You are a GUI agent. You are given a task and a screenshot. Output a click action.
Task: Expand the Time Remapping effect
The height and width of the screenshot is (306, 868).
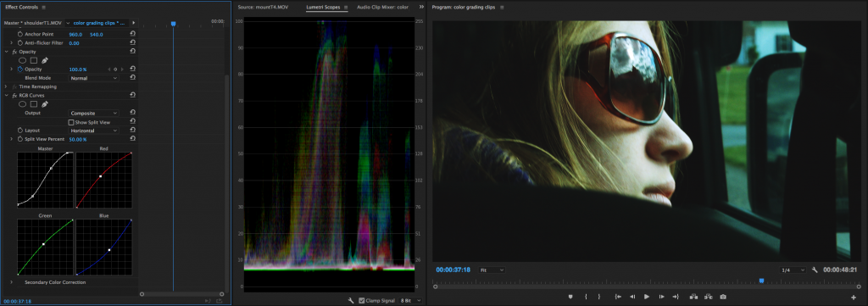click(6, 86)
